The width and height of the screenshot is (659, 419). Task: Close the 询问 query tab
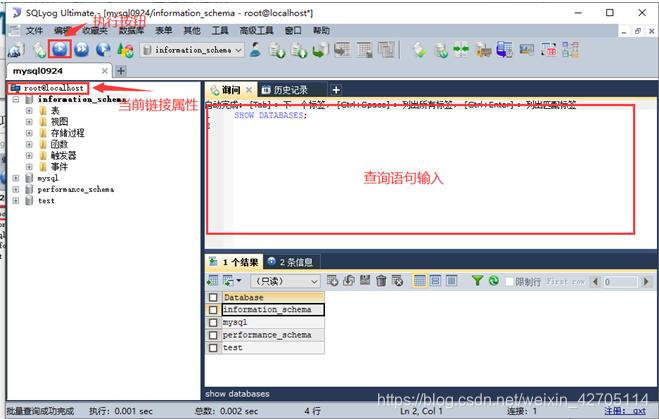tap(249, 90)
